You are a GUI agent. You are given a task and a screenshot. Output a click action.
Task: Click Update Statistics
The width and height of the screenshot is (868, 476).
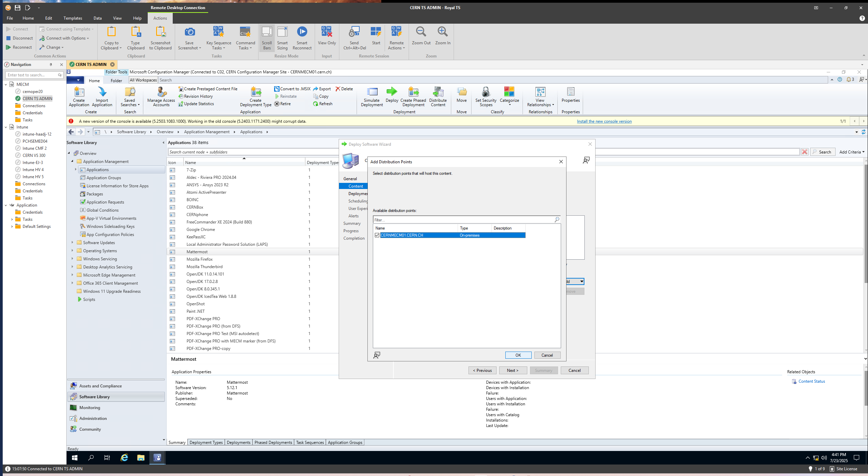click(196, 104)
